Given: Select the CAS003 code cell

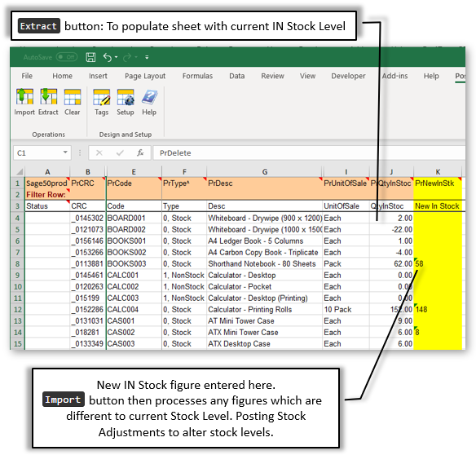Looking at the screenshot, I should click(x=134, y=344).
